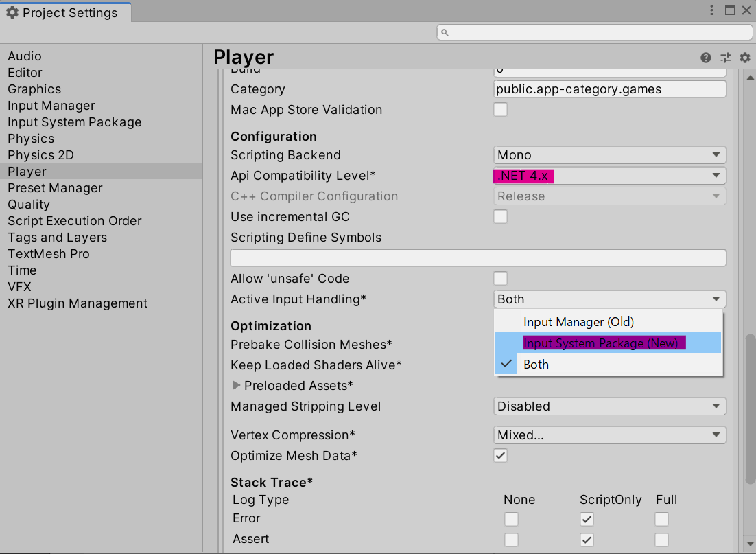This screenshot has width=756, height=554.
Task: Choose Input Manager (Old) from the list
Action: [578, 321]
